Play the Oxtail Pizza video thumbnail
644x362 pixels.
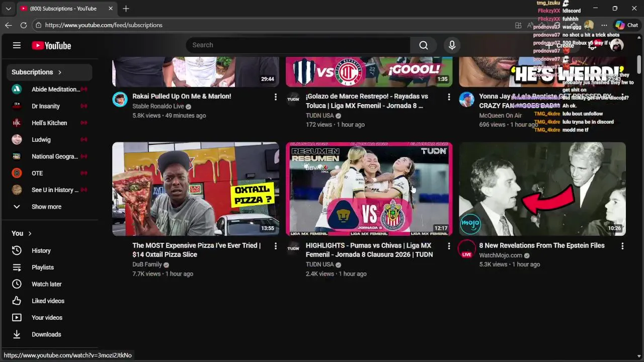pyautogui.click(x=196, y=189)
